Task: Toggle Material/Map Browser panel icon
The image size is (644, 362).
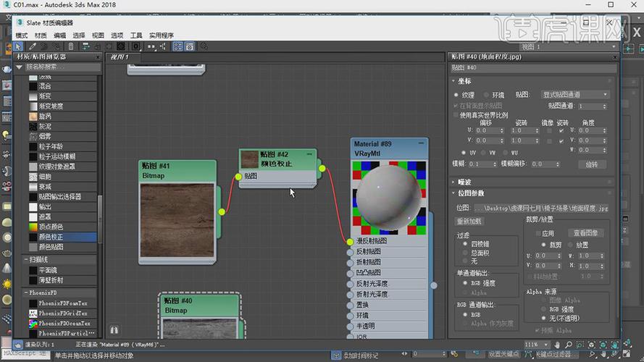Action: coord(177,46)
